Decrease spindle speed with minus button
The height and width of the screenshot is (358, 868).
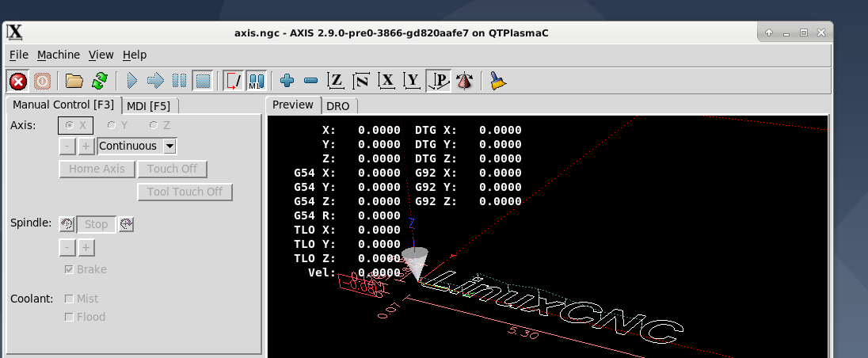click(67, 247)
